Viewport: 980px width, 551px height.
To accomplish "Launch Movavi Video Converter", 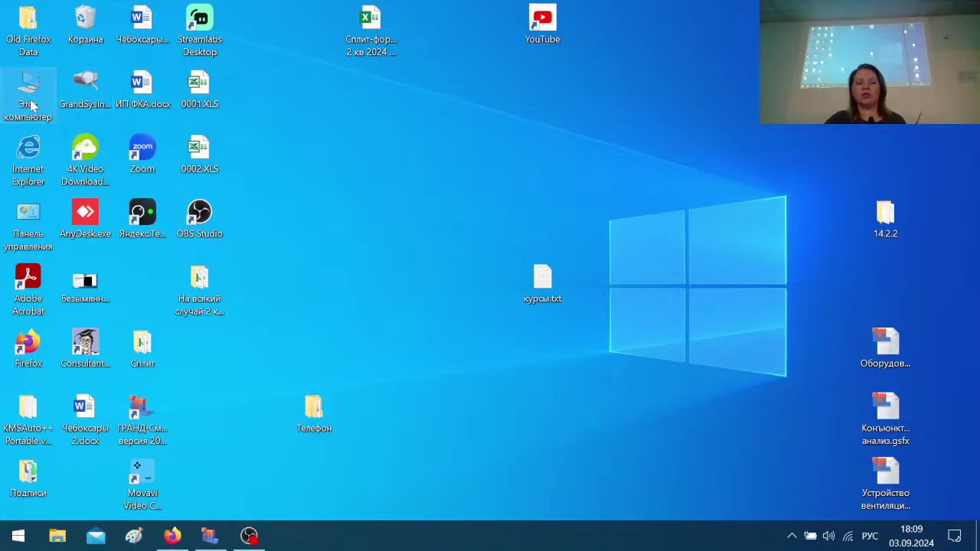I will [x=142, y=485].
